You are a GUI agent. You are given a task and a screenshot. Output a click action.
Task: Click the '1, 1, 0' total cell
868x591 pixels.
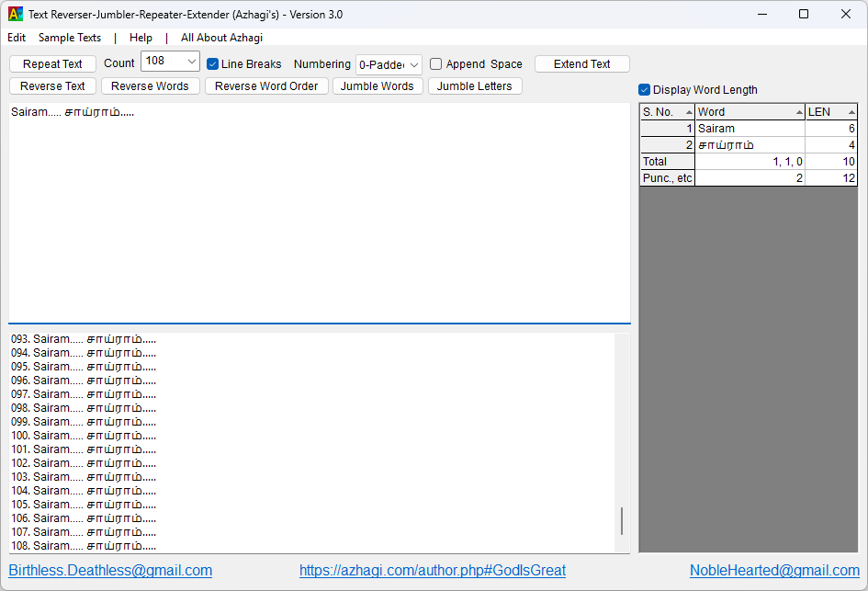coord(750,162)
